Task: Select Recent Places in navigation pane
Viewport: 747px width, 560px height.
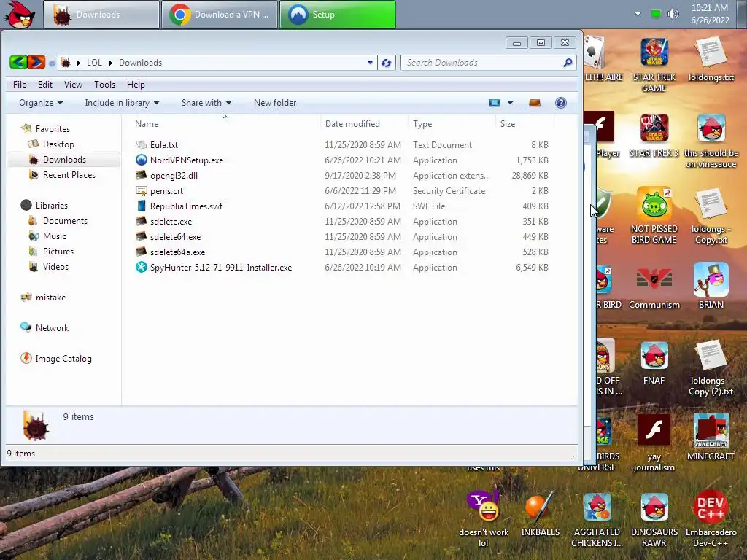Action: coord(69,175)
